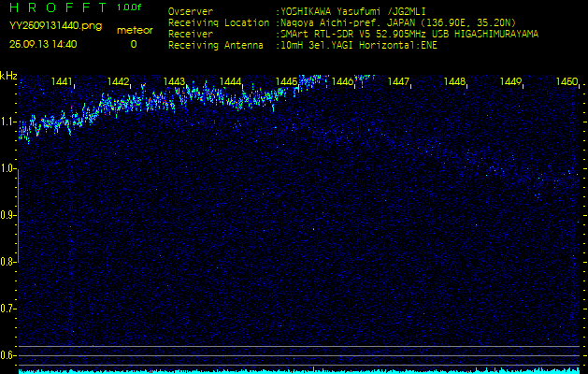Click the 1450 time marker
This screenshot has width=588, height=374.
pyautogui.click(x=566, y=82)
